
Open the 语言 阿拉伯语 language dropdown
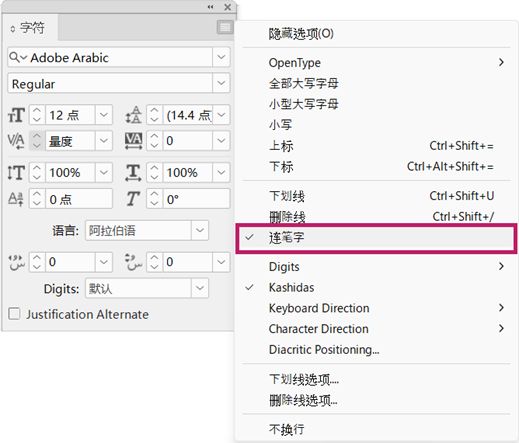[x=200, y=230]
